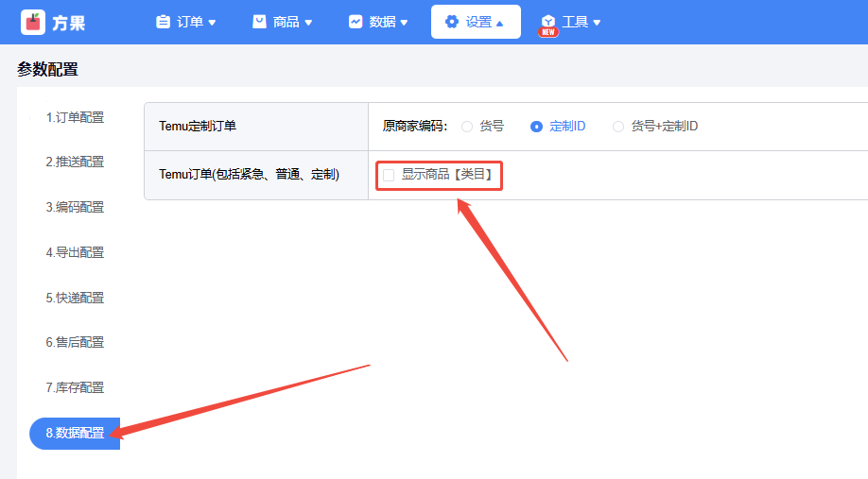Screen dimensions: 868x479
Task: Go to 3.编码配置 section
Action: pyautogui.click(x=75, y=207)
